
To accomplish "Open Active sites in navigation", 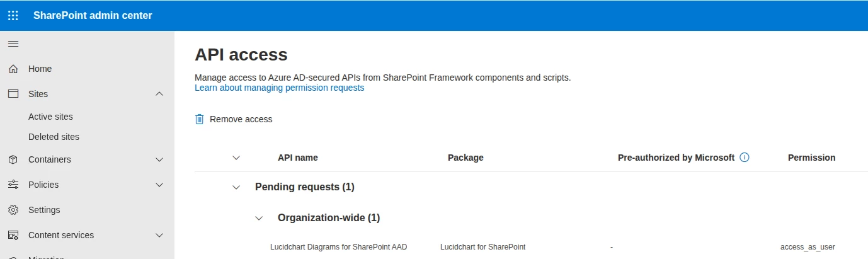I will tap(50, 117).
